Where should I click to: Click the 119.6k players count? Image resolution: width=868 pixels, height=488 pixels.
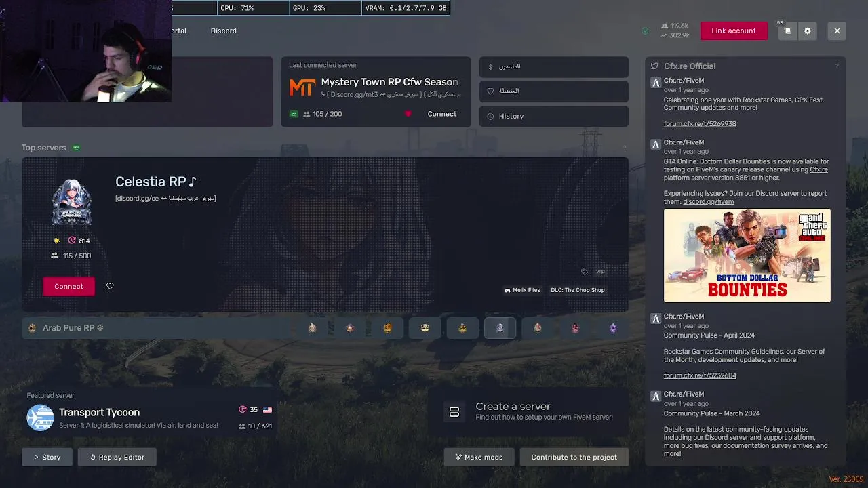coord(674,26)
